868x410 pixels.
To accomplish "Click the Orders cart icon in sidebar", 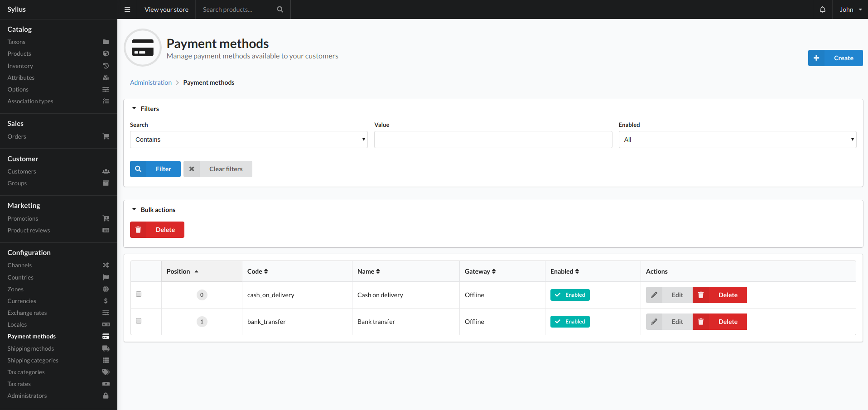I will click(x=106, y=136).
